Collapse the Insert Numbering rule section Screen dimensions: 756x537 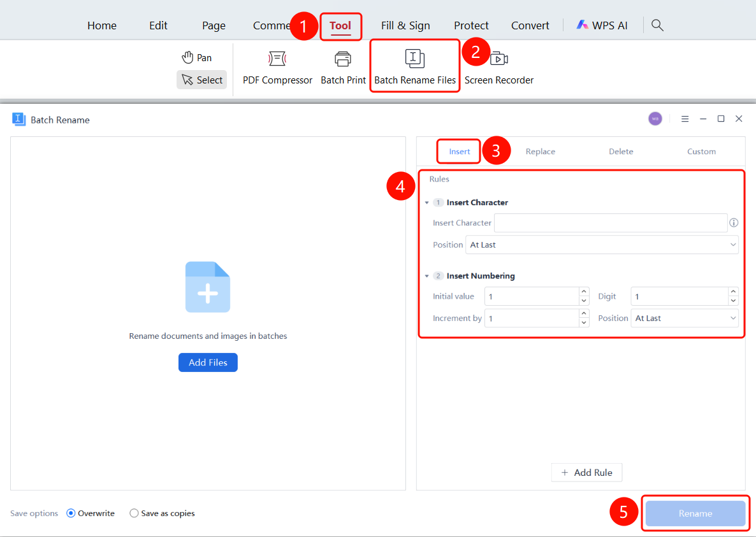[426, 276]
